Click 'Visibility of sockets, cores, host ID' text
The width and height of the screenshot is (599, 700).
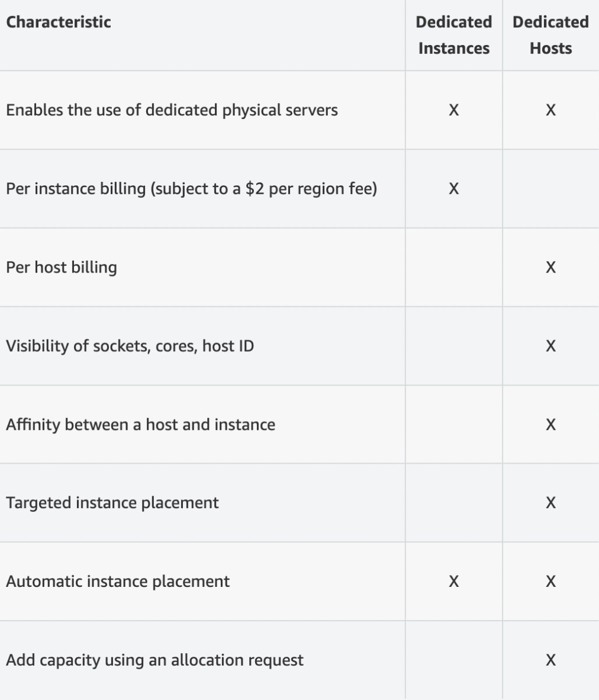coord(130,346)
